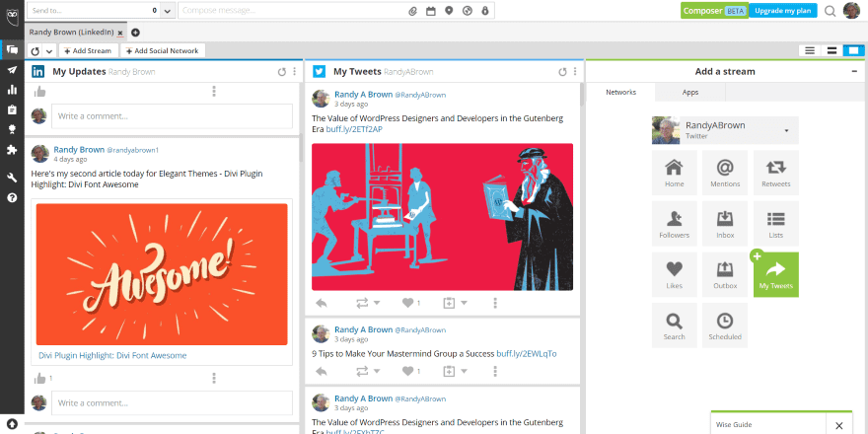The image size is (868, 434).
Task: Switch to compact stream view
Action: (x=810, y=50)
